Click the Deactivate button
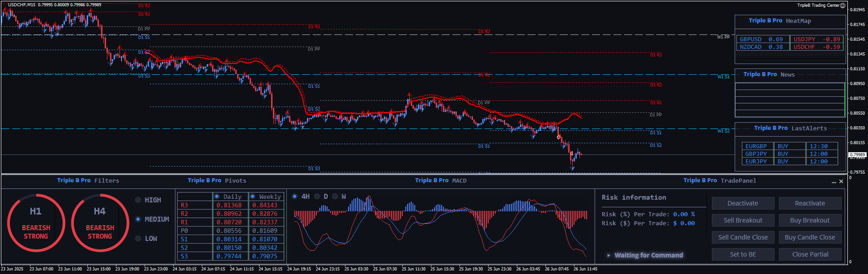 743,203
